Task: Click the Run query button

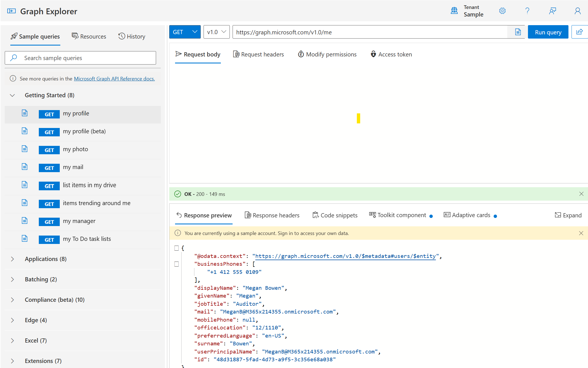Action: 548,32
